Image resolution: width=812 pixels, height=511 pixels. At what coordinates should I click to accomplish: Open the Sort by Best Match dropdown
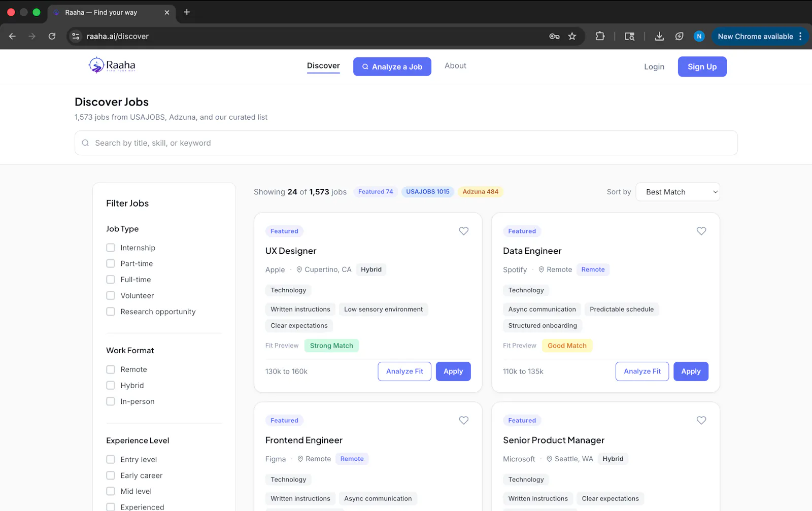678,192
